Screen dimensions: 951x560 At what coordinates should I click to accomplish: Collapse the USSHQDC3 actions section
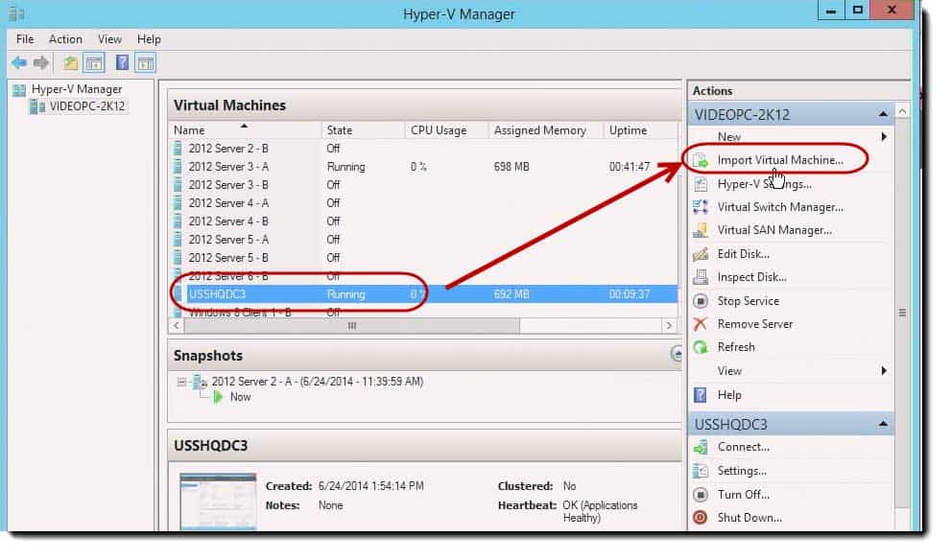pyautogui.click(x=883, y=424)
